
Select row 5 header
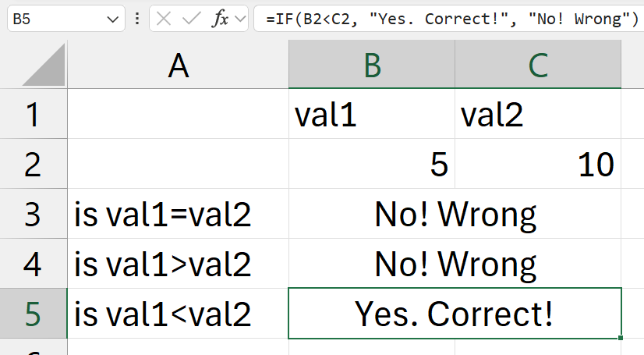coord(33,313)
